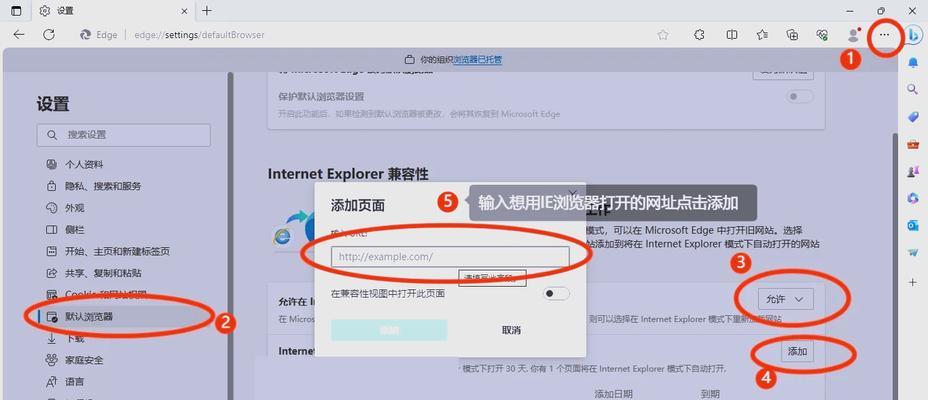Image resolution: width=928 pixels, height=400 pixels.
Task: Open the Collections icon
Action: (792, 35)
